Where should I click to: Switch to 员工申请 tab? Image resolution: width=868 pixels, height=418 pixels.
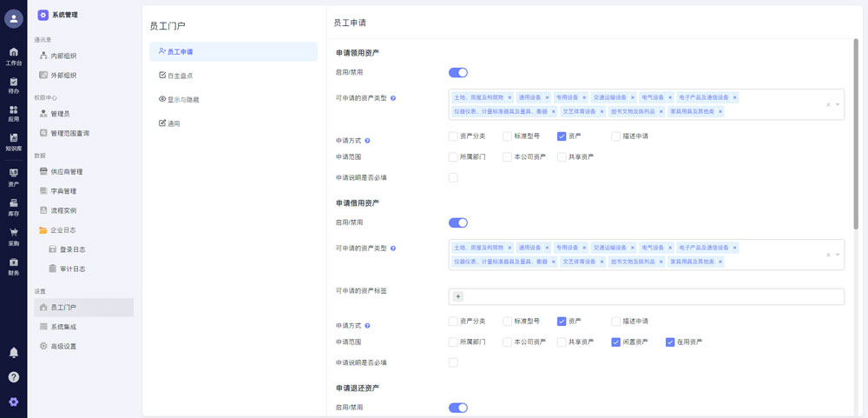pyautogui.click(x=233, y=51)
